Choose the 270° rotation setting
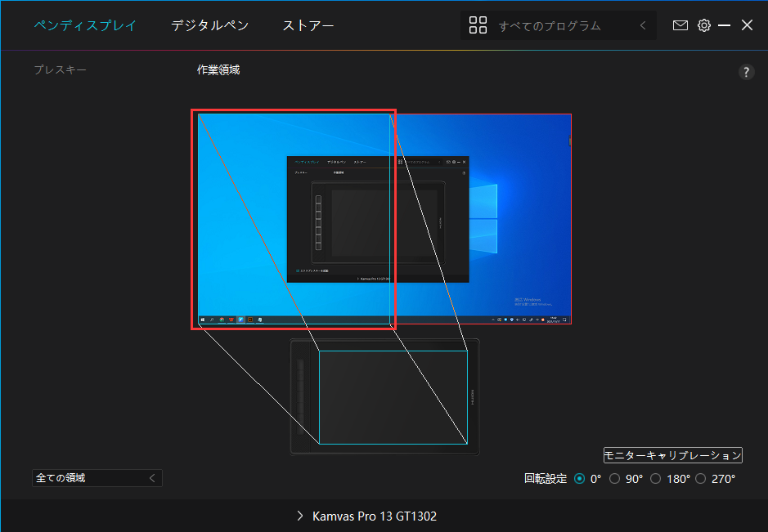 click(x=700, y=478)
